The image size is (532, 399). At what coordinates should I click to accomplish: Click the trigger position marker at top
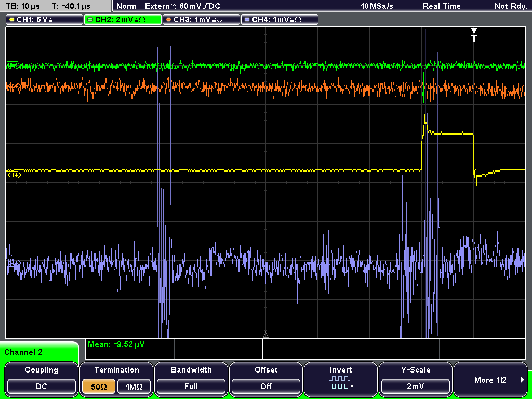(474, 34)
